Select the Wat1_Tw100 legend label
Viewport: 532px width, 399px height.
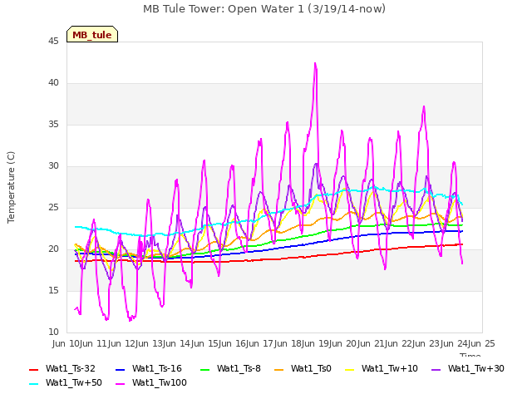tap(159, 383)
